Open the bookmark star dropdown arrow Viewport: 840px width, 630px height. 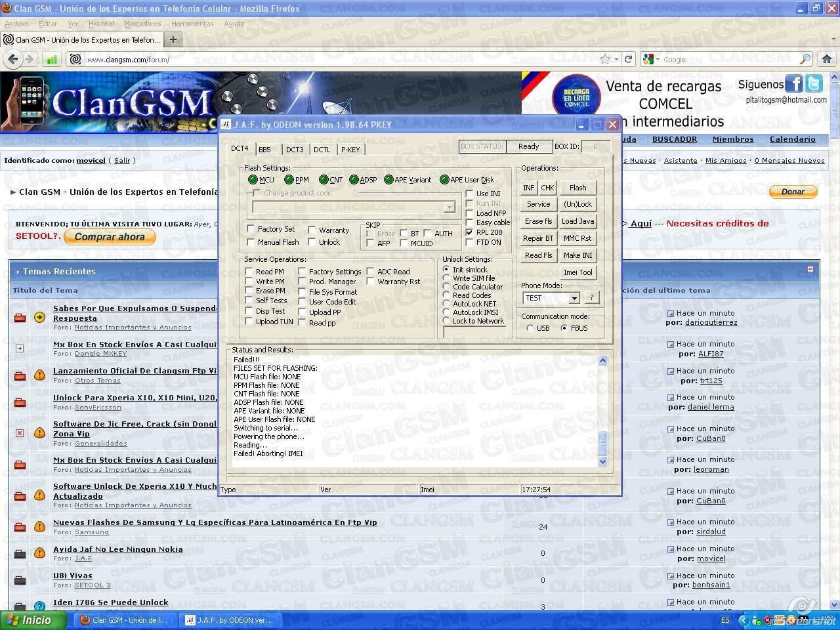(616, 59)
